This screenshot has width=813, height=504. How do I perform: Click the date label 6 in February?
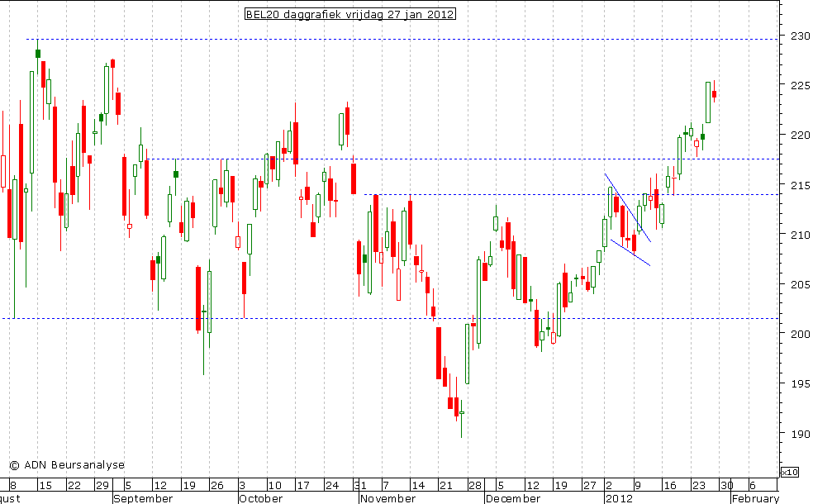pos(753,486)
